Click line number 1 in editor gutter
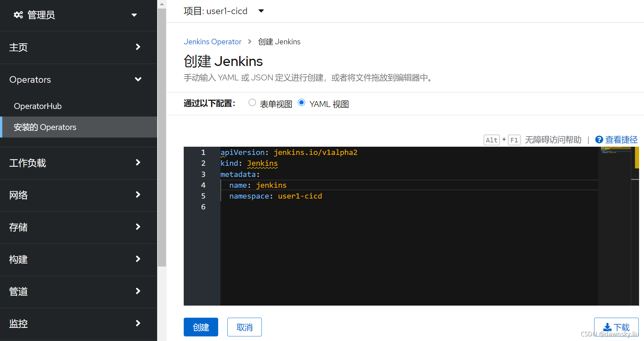Viewport: 644px width, 341px height. [203, 152]
